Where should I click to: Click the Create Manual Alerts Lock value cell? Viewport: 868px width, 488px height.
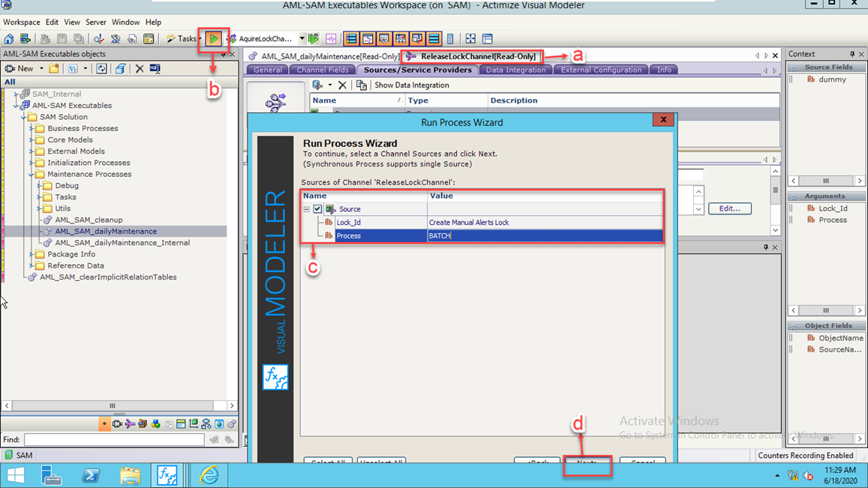click(x=545, y=223)
